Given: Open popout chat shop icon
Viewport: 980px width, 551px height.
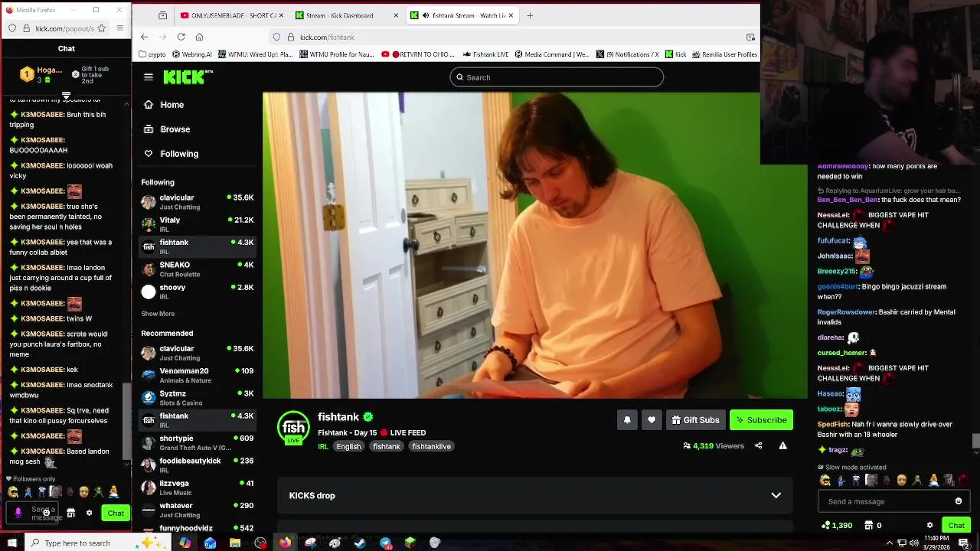Looking at the screenshot, I should [x=71, y=513].
